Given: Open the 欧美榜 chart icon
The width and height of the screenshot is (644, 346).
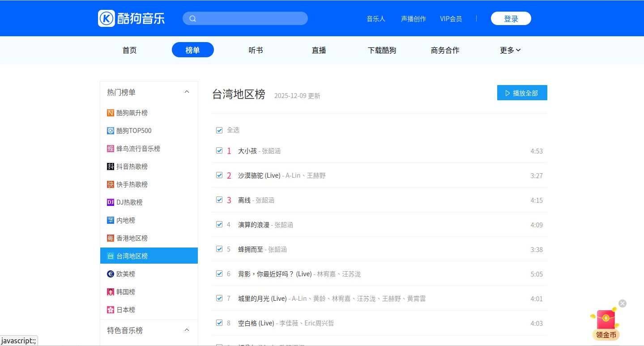Looking at the screenshot, I should pos(111,274).
